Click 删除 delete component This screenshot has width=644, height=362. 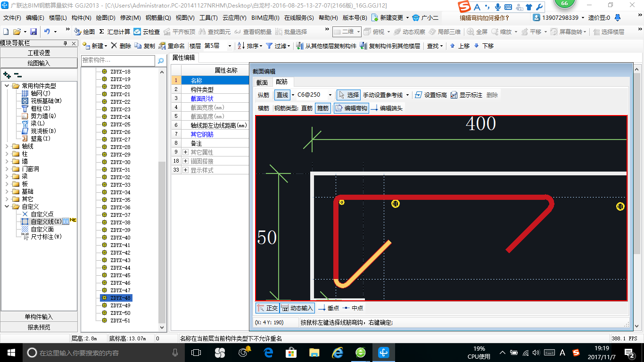(x=121, y=46)
